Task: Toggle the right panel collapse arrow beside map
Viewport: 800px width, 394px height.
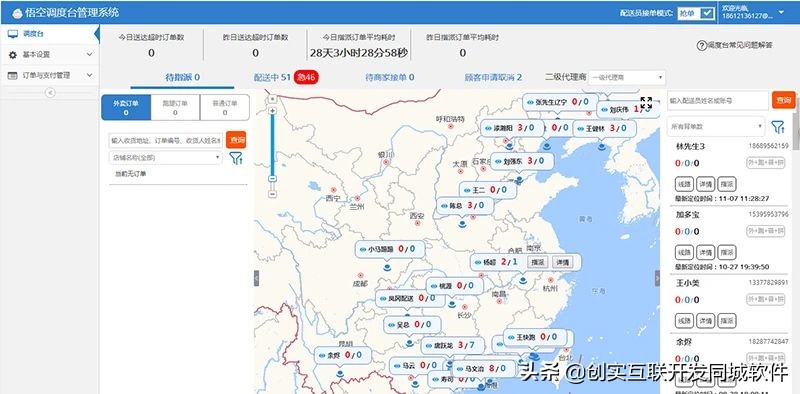Action: click(657, 278)
